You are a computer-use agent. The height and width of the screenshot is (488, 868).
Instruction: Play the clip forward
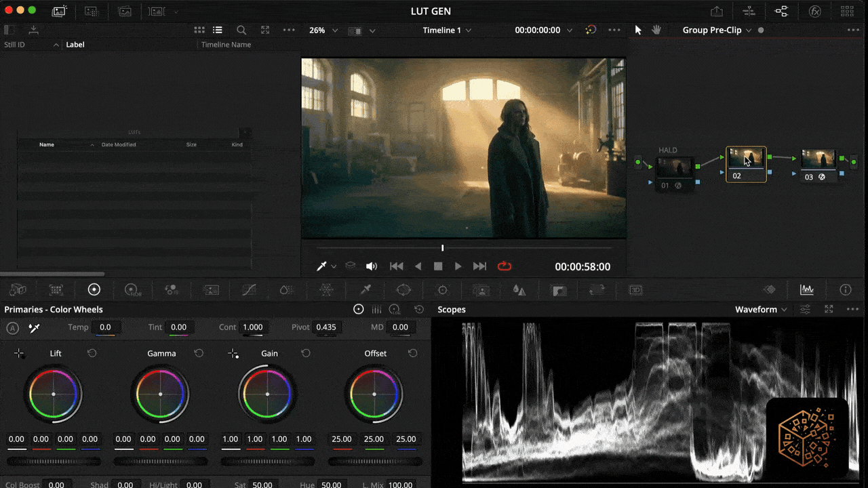coord(458,266)
